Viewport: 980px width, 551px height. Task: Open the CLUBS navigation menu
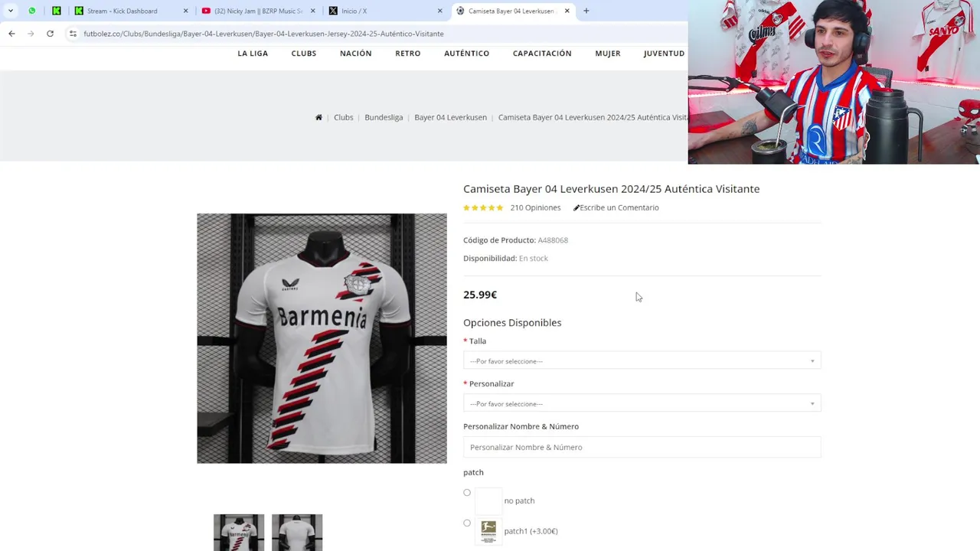tap(304, 53)
